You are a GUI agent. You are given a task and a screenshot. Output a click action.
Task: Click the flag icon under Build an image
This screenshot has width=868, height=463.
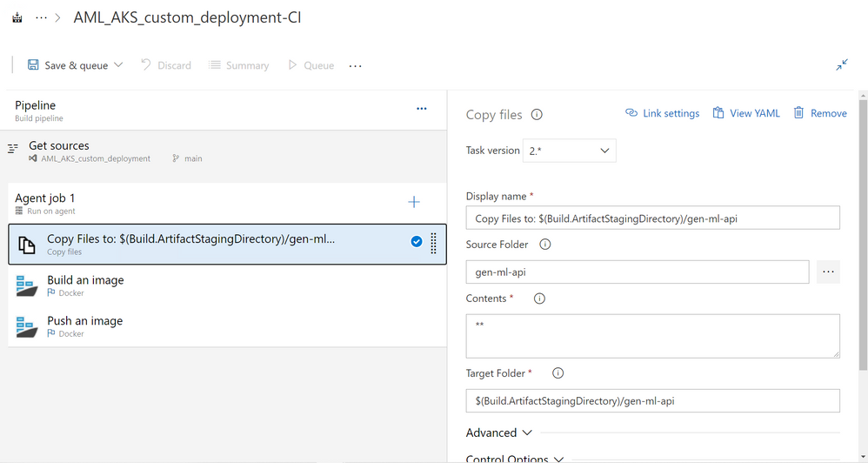click(51, 292)
